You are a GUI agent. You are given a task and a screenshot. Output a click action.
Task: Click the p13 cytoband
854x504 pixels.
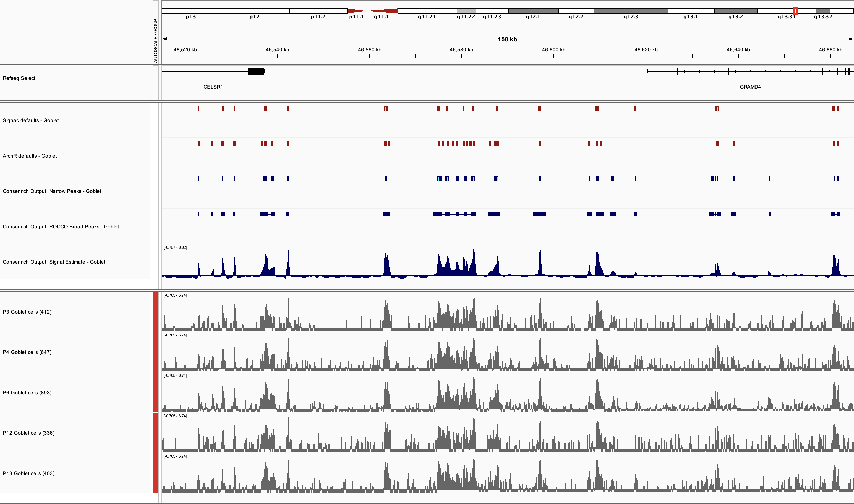[191, 11]
